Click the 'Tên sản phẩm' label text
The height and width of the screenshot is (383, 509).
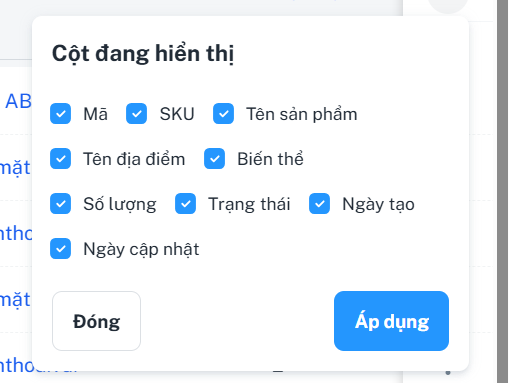coord(302,114)
